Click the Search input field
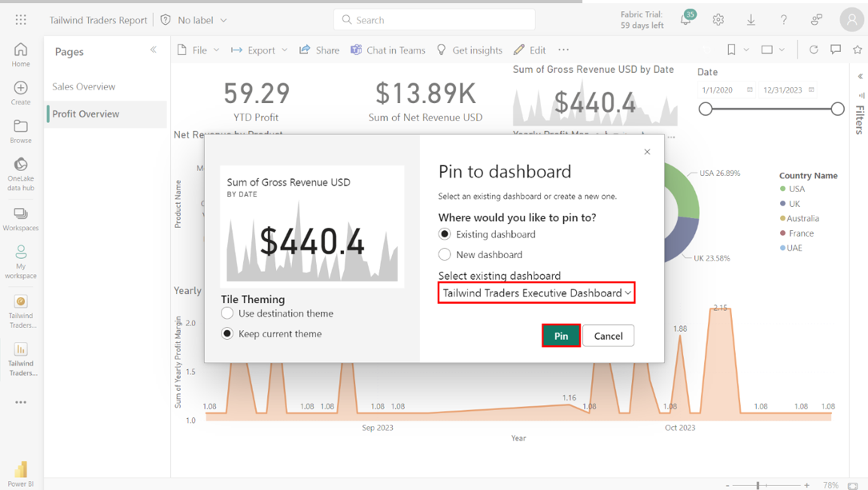The height and width of the screenshot is (490, 868). point(434,20)
